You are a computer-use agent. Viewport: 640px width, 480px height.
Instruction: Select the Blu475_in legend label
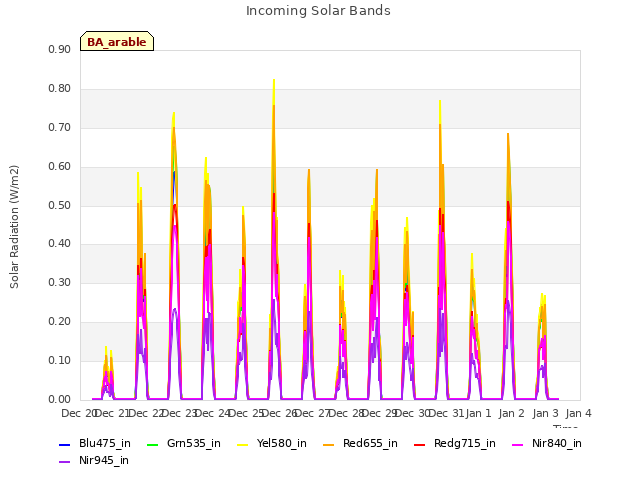pyautogui.click(x=104, y=444)
